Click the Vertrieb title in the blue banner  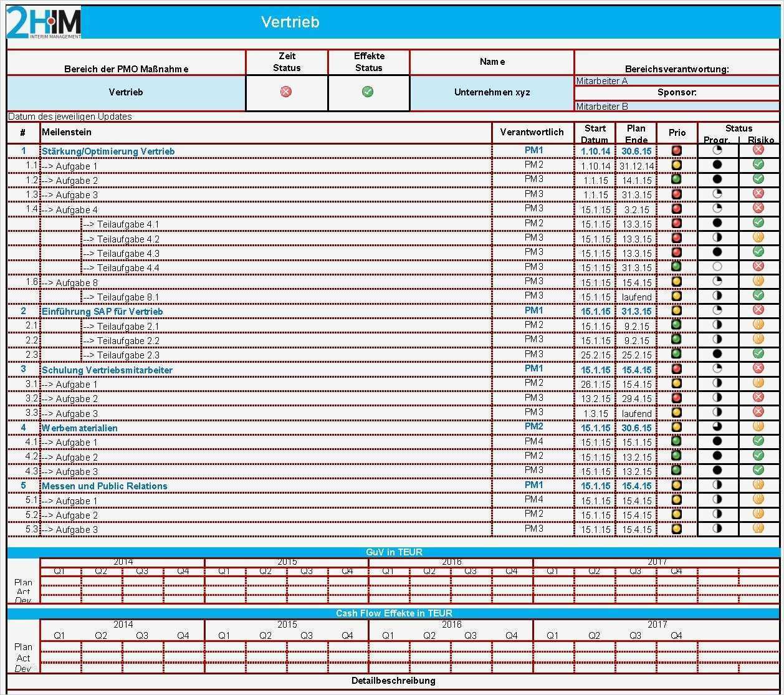tap(290, 22)
